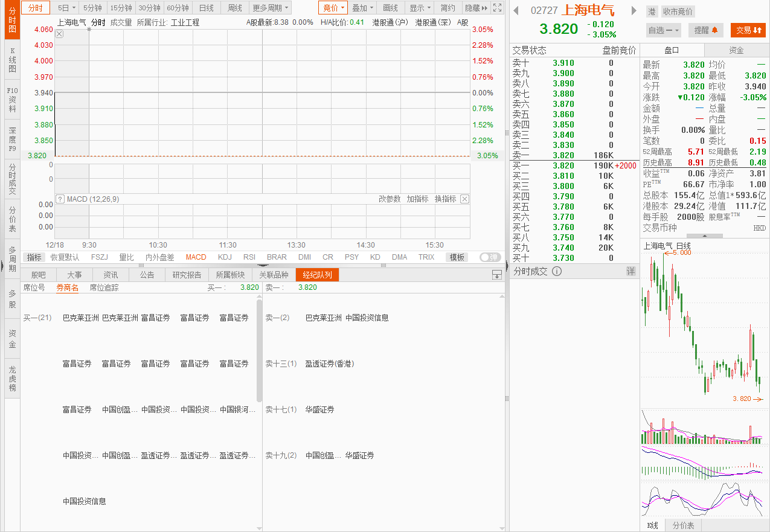Viewport: 770px width, 532px height.
Task: Click the 指标 indicator button
Action: coord(34,257)
